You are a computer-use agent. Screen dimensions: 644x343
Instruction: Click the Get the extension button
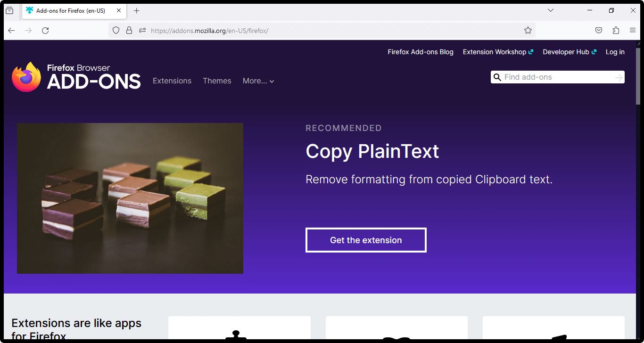tap(366, 240)
